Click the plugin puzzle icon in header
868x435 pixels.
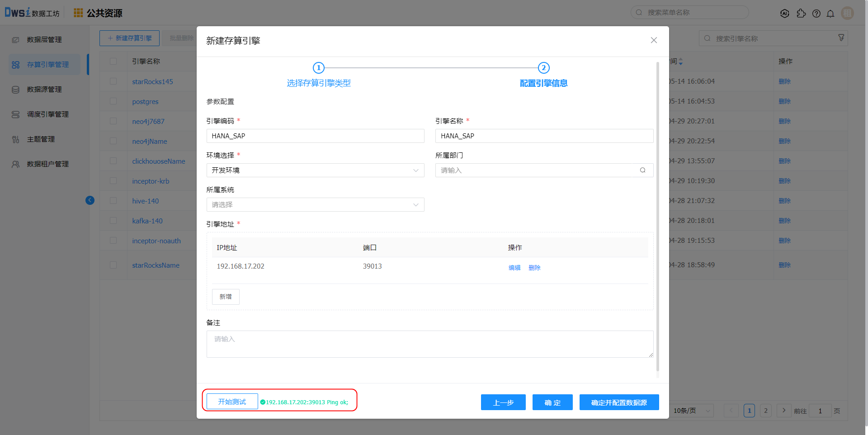tap(801, 14)
